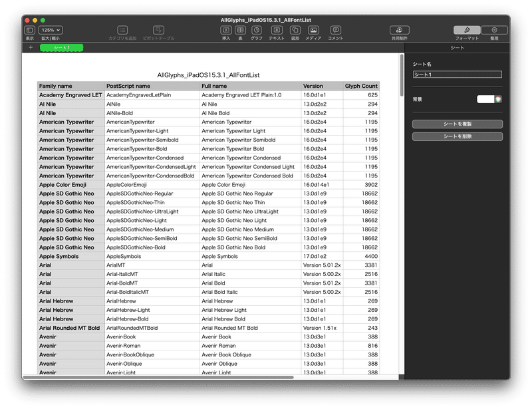Viewport: 532px width, 409px height.
Task: Click the シート inspector tab header
Action: click(x=457, y=47)
